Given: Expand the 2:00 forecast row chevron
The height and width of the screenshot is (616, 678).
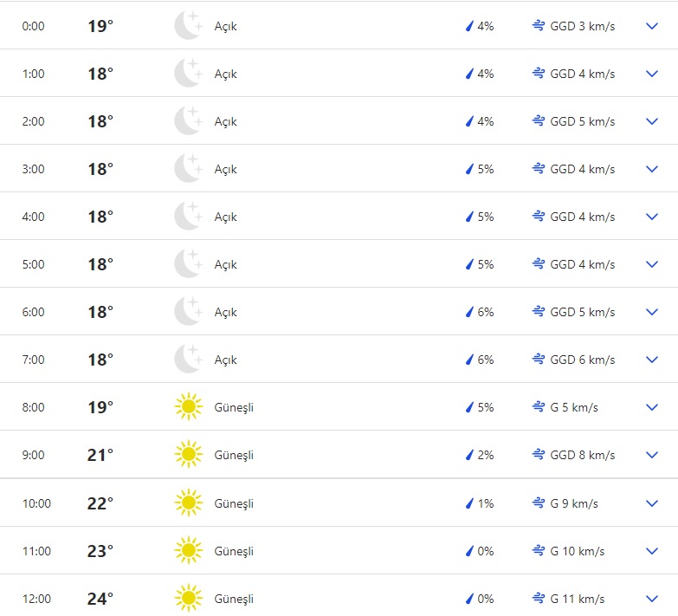Looking at the screenshot, I should [x=653, y=121].
